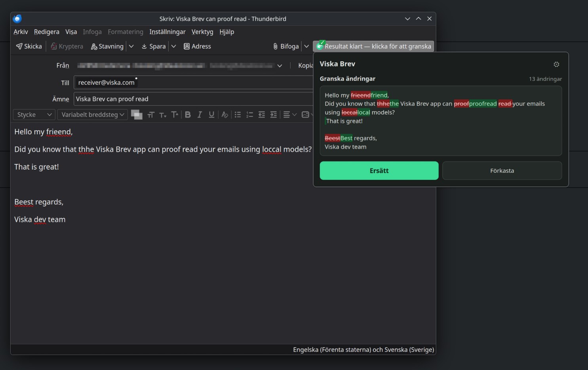
Task: Open the Redigera menu
Action: [x=47, y=32]
